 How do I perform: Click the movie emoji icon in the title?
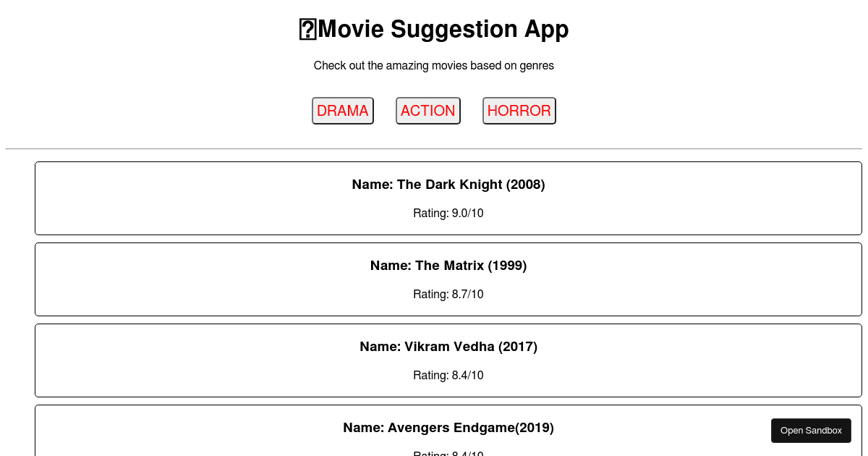click(x=307, y=29)
